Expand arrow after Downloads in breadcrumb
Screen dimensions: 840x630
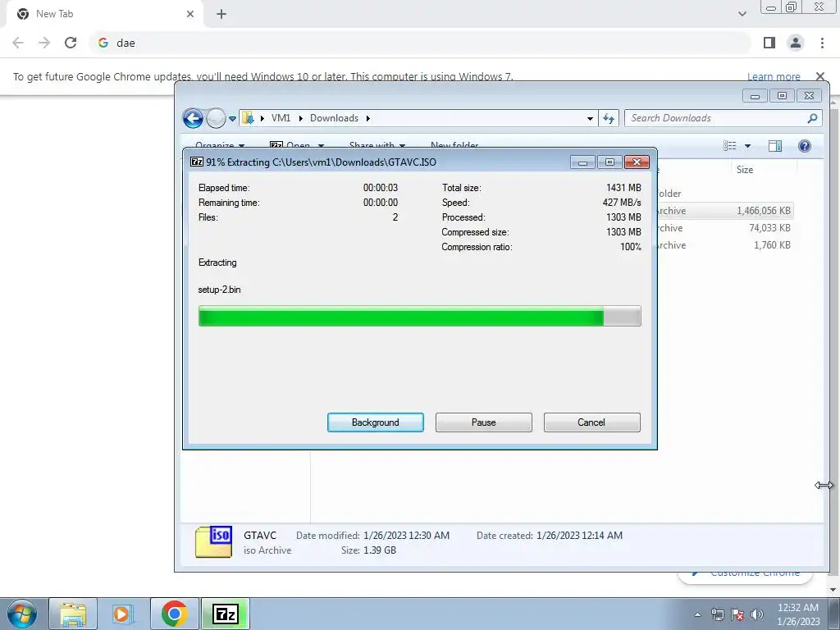pyautogui.click(x=368, y=118)
